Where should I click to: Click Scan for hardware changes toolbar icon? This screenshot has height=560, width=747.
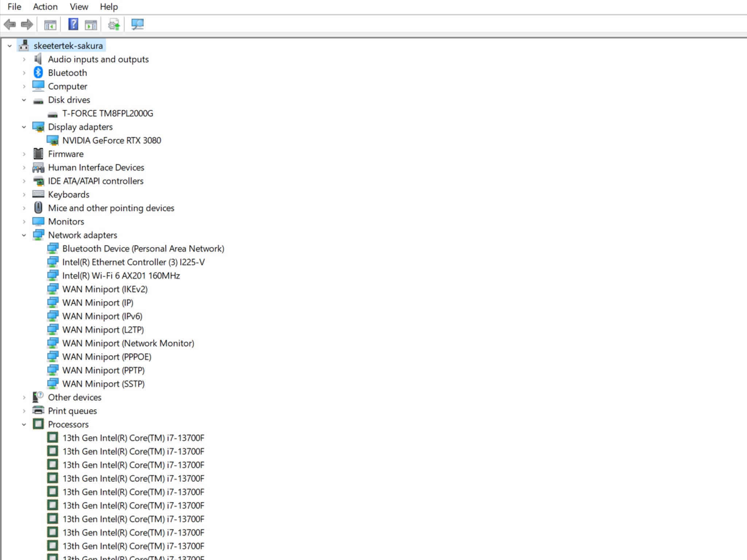pos(138,24)
